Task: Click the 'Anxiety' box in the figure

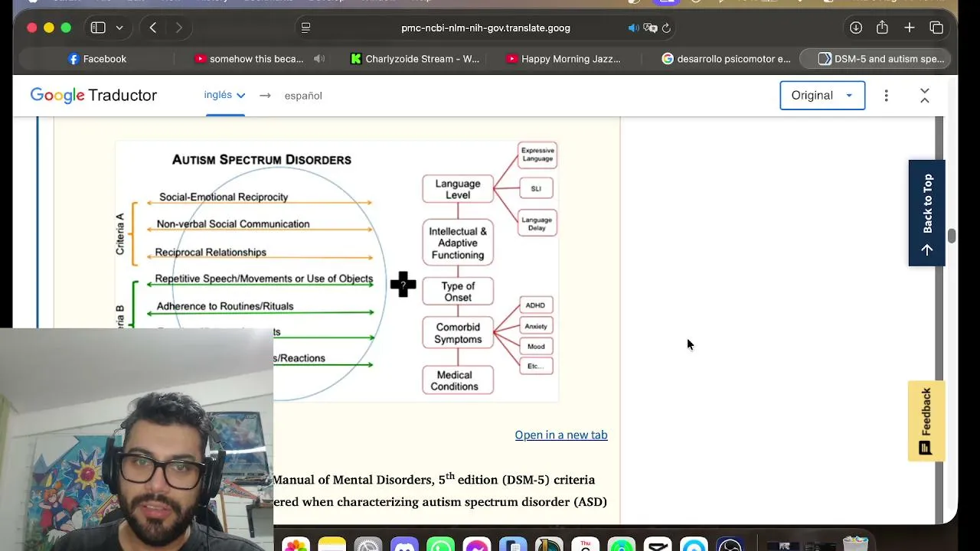Action: (536, 326)
